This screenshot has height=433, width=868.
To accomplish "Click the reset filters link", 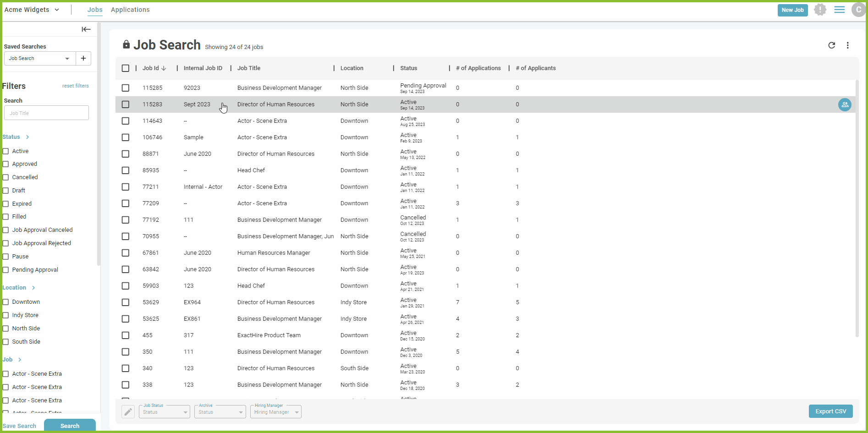I will pyautogui.click(x=76, y=86).
